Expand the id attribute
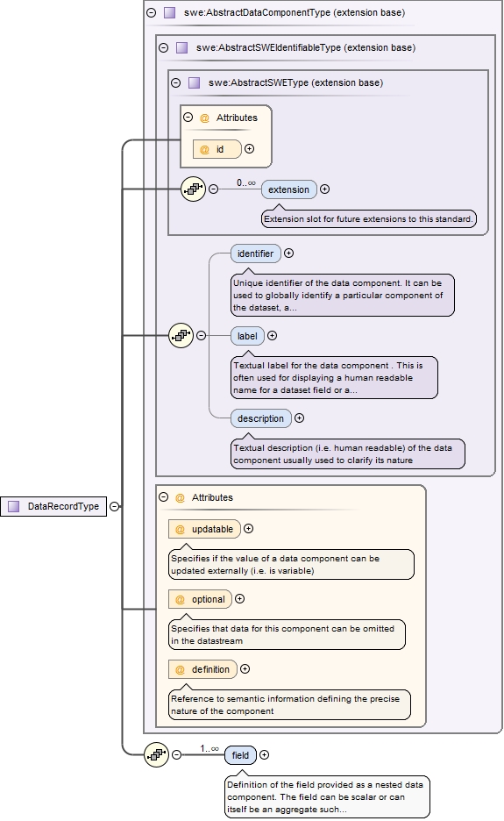The height and width of the screenshot is (821, 504). (250, 149)
